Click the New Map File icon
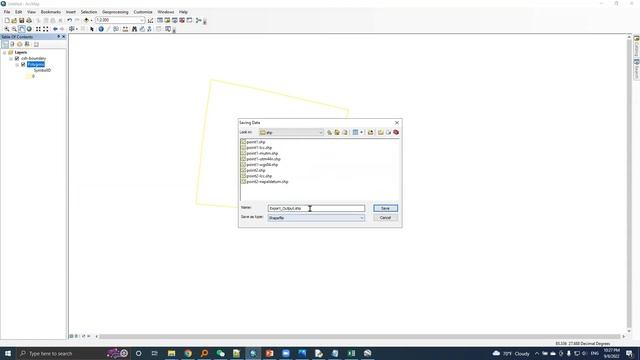 coord(7,20)
